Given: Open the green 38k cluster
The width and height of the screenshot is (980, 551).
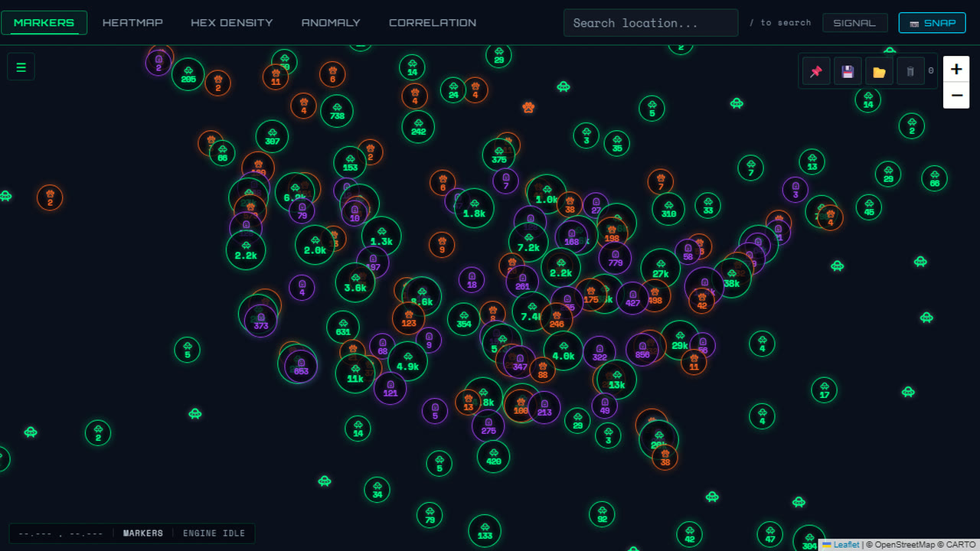Looking at the screenshot, I should click(x=732, y=279).
